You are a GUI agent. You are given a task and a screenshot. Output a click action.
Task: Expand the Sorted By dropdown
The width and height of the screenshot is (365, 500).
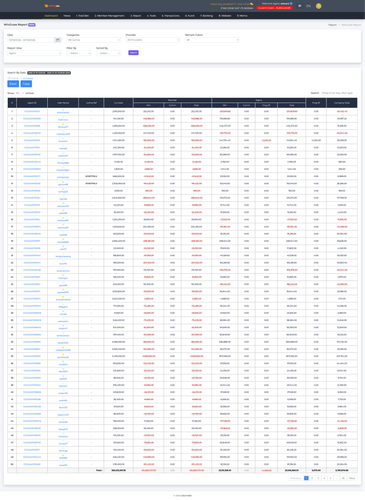click(108, 53)
